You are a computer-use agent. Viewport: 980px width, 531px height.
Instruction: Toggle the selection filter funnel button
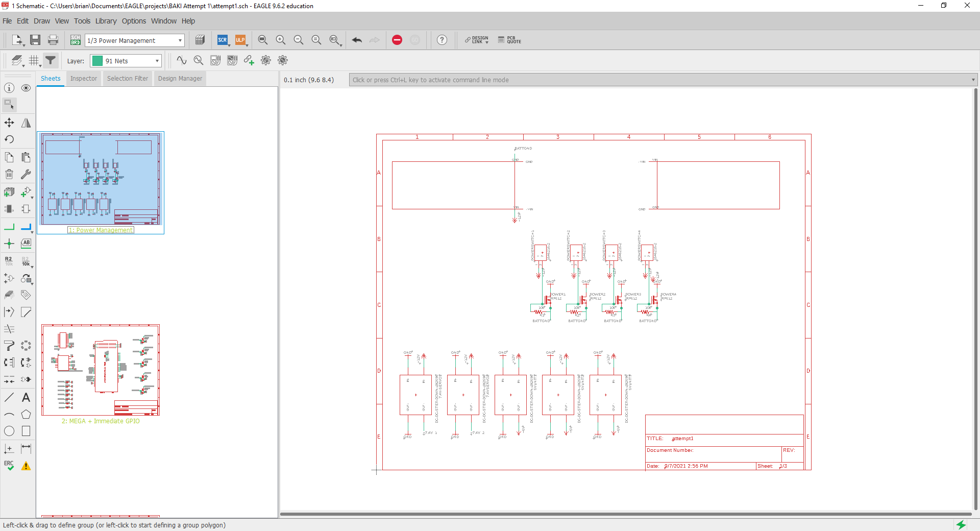51,60
